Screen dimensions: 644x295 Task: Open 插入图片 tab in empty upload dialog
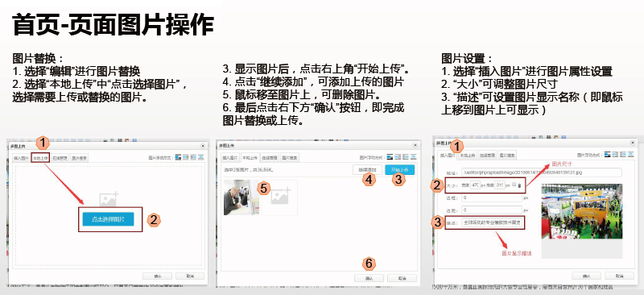(x=21, y=158)
